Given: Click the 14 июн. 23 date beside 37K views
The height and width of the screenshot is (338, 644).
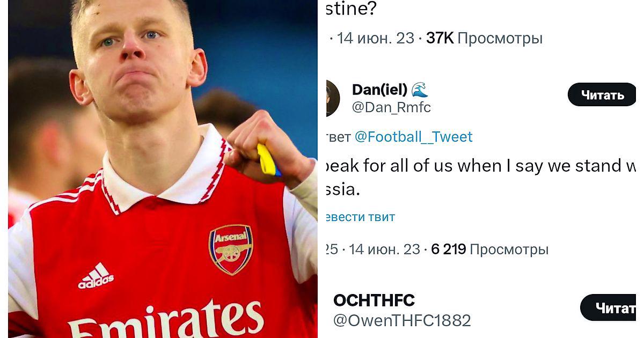Looking at the screenshot, I should [x=376, y=38].
